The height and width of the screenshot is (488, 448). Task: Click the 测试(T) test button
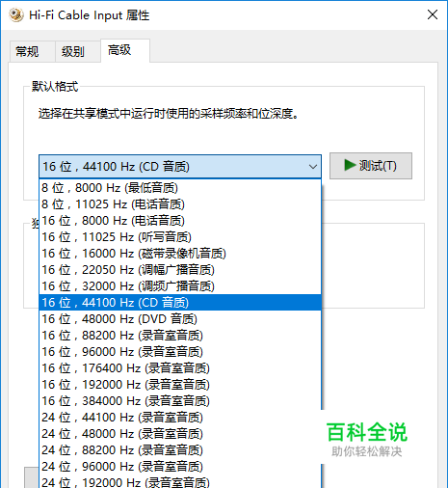pos(371,166)
